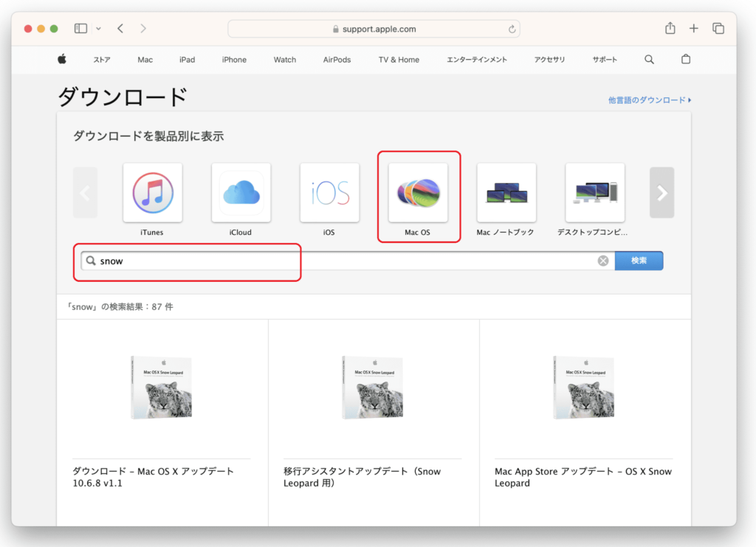Toggle the Safari sidebar icon
The image size is (756, 547).
click(80, 29)
